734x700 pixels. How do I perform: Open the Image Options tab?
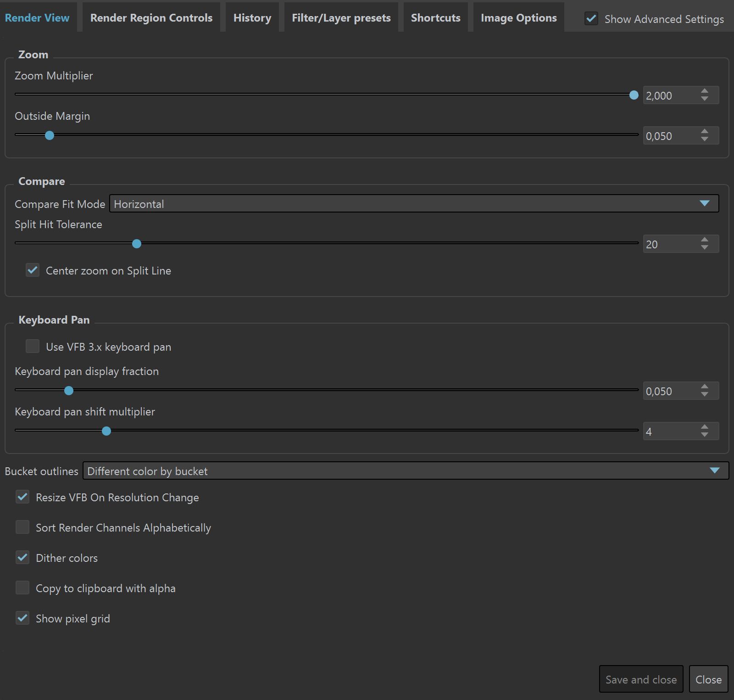click(519, 18)
